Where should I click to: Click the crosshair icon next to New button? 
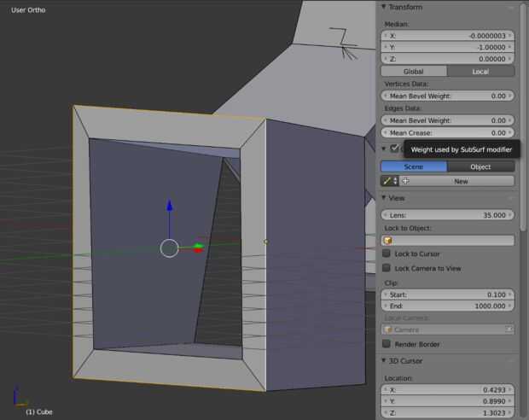(x=406, y=181)
